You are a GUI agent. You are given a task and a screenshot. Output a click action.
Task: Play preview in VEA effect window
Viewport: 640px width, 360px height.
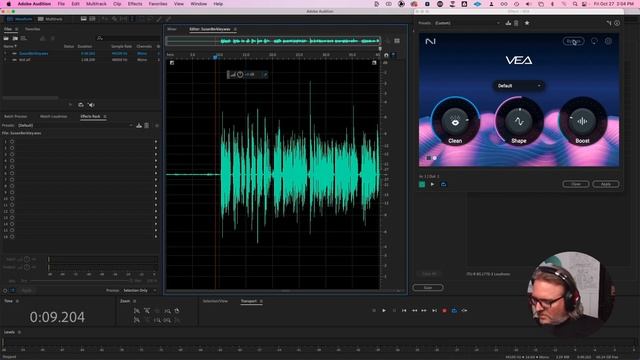tap(433, 184)
